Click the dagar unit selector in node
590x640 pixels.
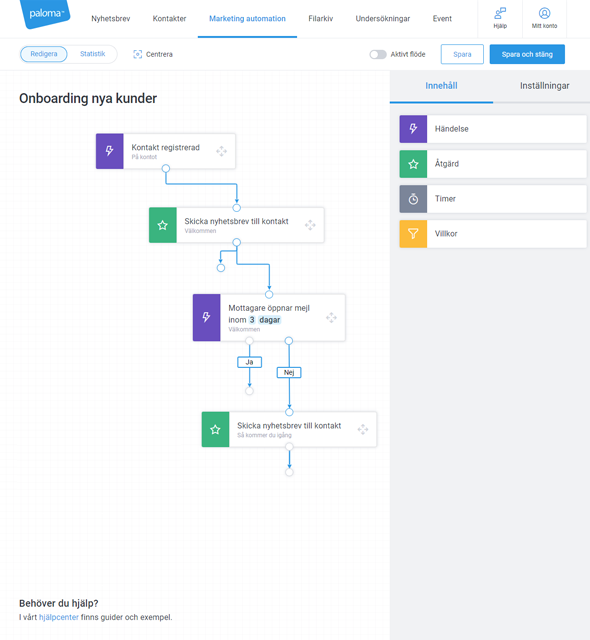coord(270,320)
